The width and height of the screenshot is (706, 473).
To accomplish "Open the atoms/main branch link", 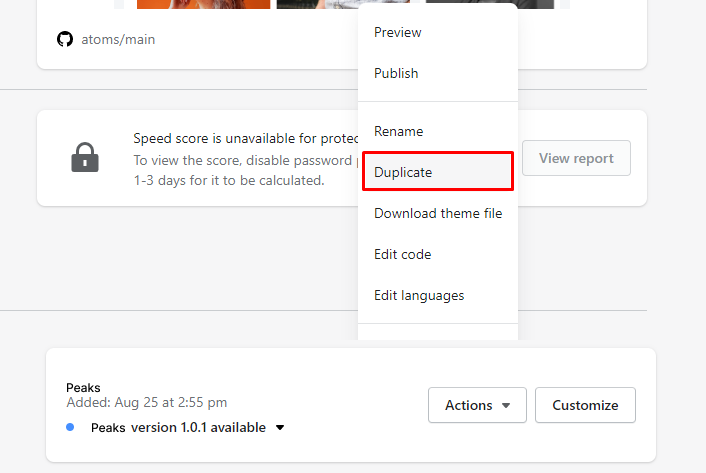I will coord(118,40).
